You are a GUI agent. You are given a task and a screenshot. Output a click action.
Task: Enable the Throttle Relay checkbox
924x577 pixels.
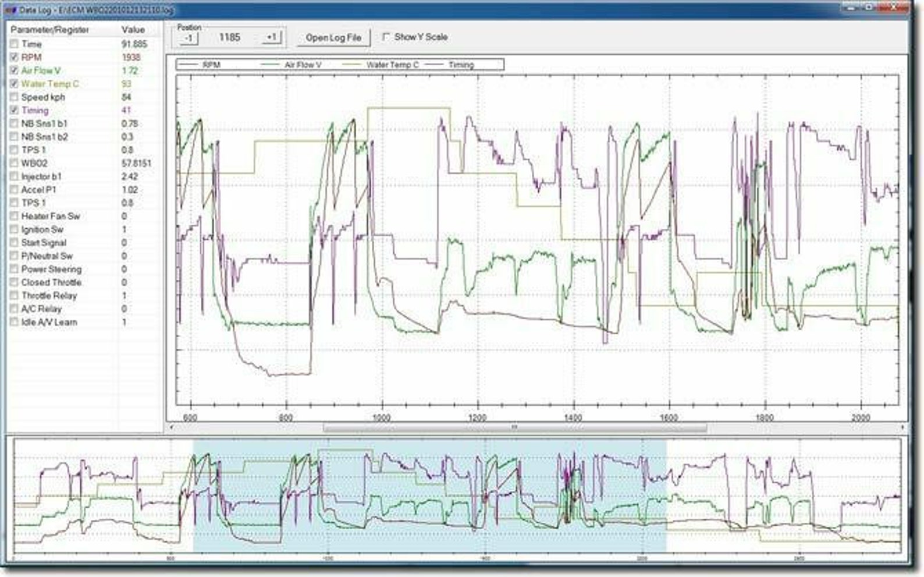(x=14, y=296)
